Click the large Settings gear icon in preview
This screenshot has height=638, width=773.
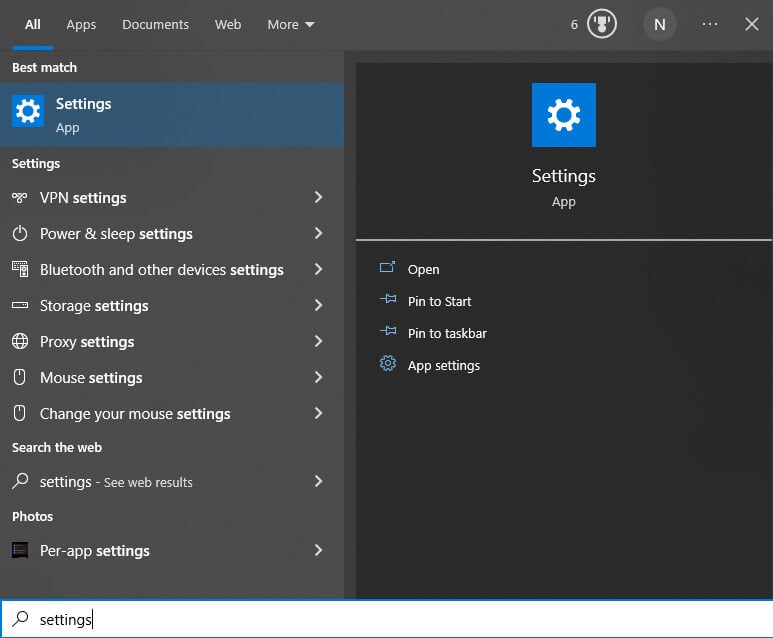pyautogui.click(x=564, y=115)
